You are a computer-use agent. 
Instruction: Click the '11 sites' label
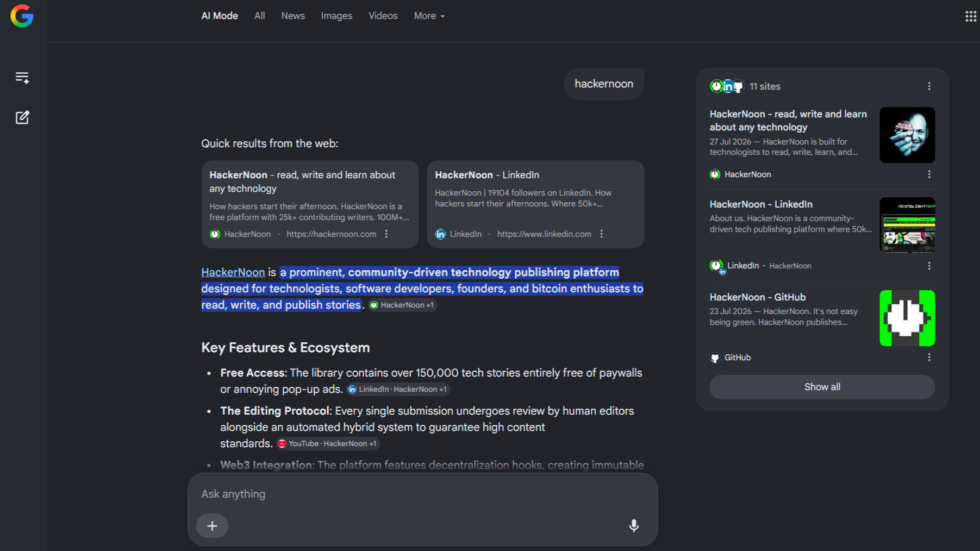coord(765,86)
